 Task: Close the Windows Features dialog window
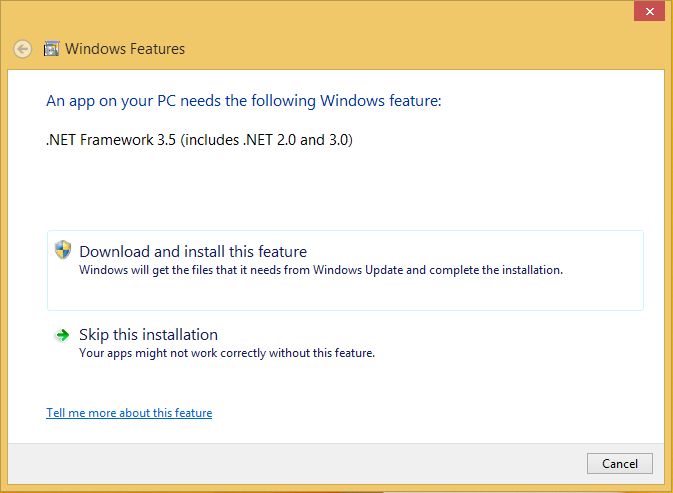649,11
